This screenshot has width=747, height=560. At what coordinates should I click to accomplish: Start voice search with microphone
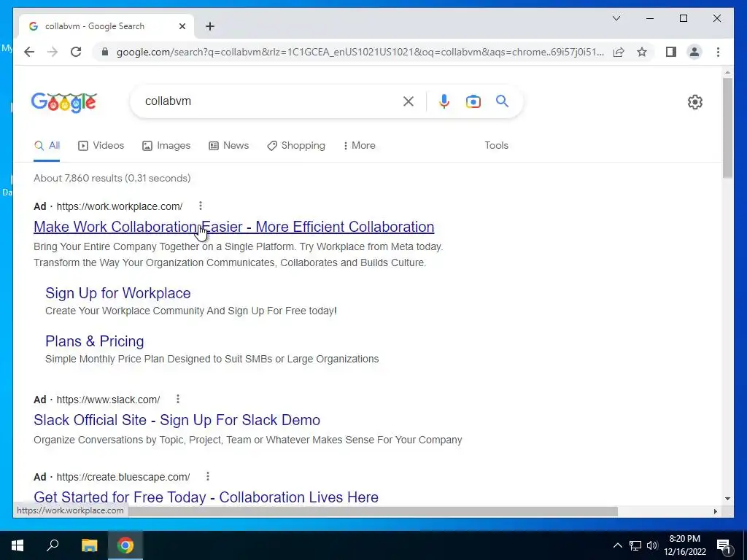click(444, 101)
